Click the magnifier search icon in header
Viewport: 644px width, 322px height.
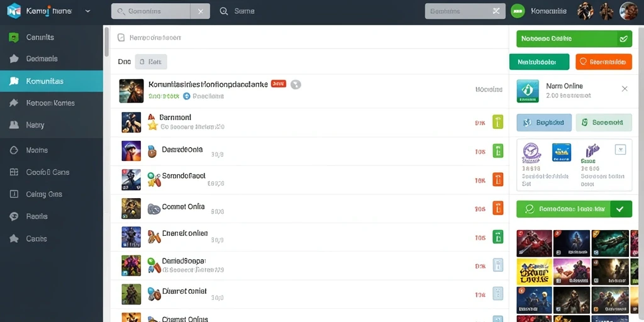pyautogui.click(x=224, y=11)
